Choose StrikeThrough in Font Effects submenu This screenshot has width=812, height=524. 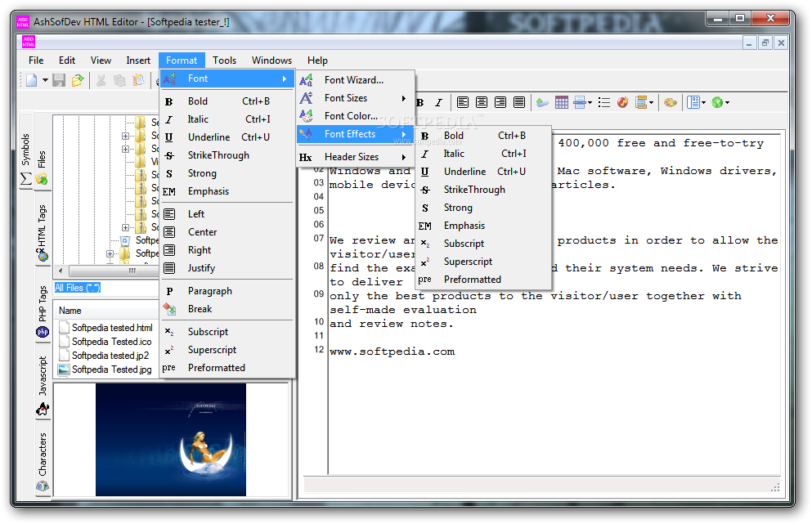482,190
